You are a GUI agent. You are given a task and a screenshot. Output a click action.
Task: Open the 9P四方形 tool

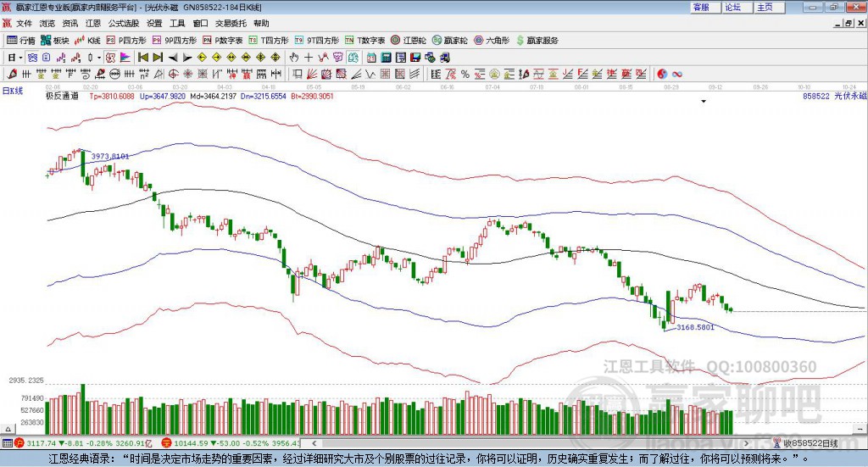tap(175, 41)
